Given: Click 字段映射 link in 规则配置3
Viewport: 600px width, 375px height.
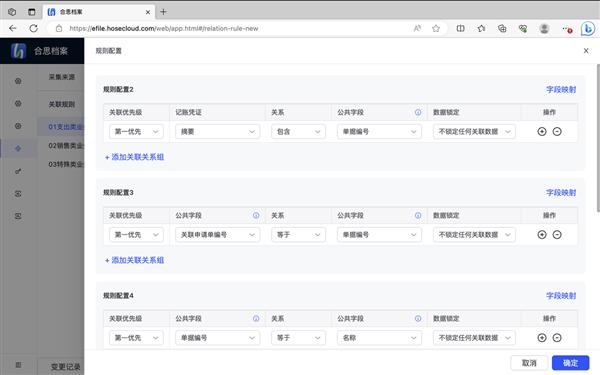Looking at the screenshot, I should pos(561,192).
